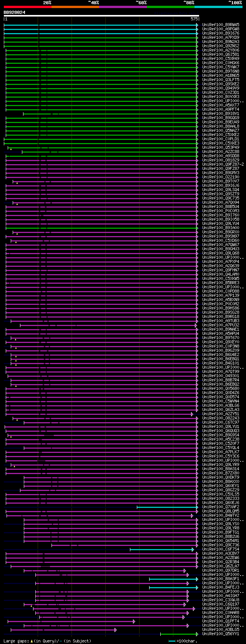Viewport: 246px width, 644px height.
Task: Click the UniRef100_C0HGK6 hit name
Action: (221, 63)
